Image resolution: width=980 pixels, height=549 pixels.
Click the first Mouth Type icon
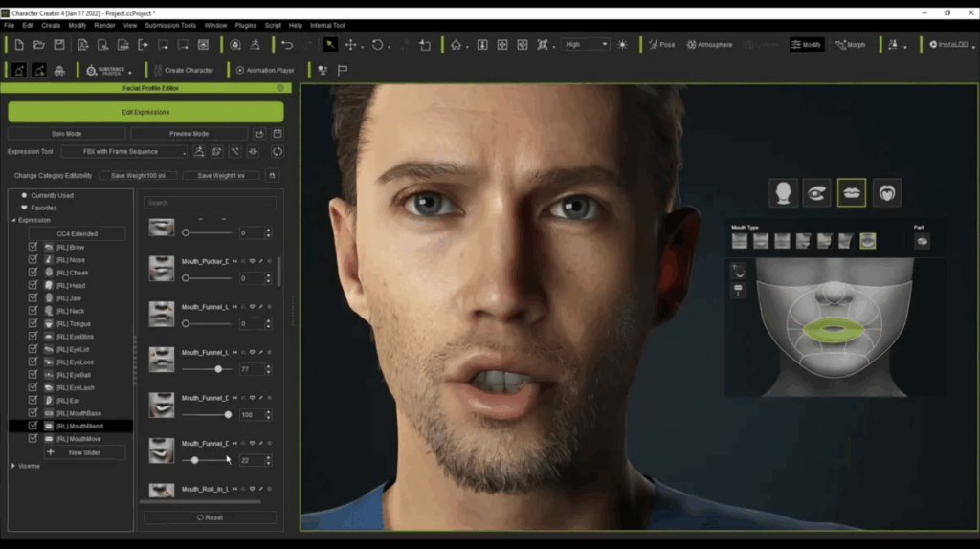[x=740, y=241]
